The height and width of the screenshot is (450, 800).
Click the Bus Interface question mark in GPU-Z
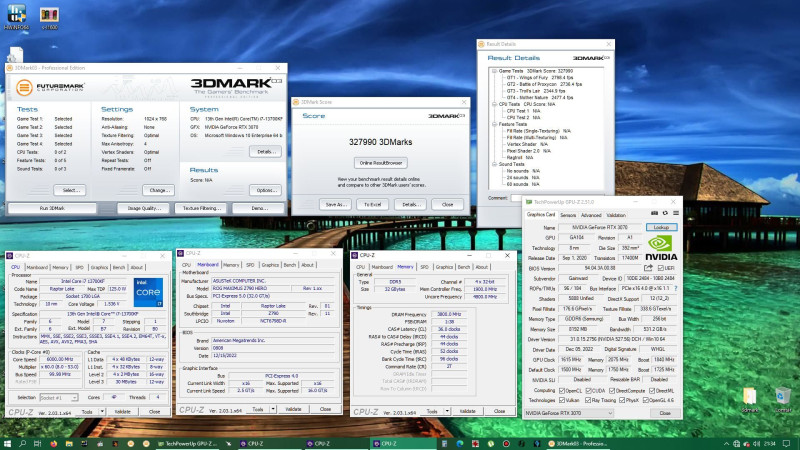point(676,288)
